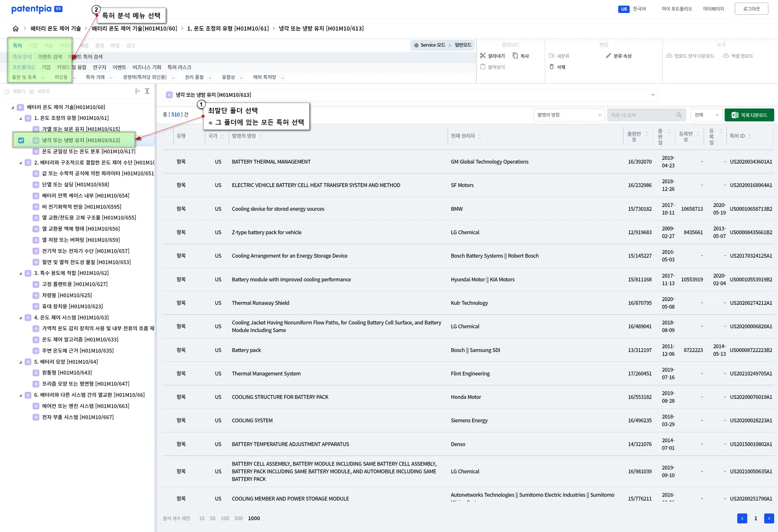Image resolution: width=778 pixels, height=532 pixels.
Task: Switch to 일반모드 service mode toggle
Action: tap(463, 45)
